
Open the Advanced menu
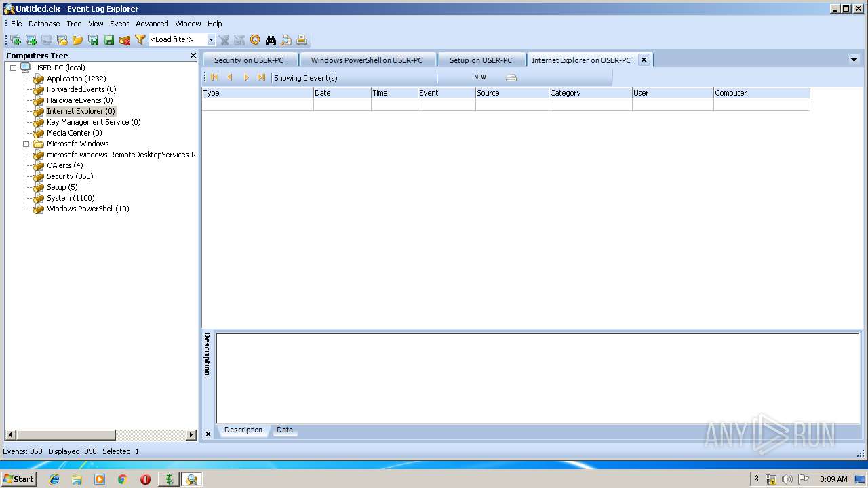pyautogui.click(x=152, y=24)
